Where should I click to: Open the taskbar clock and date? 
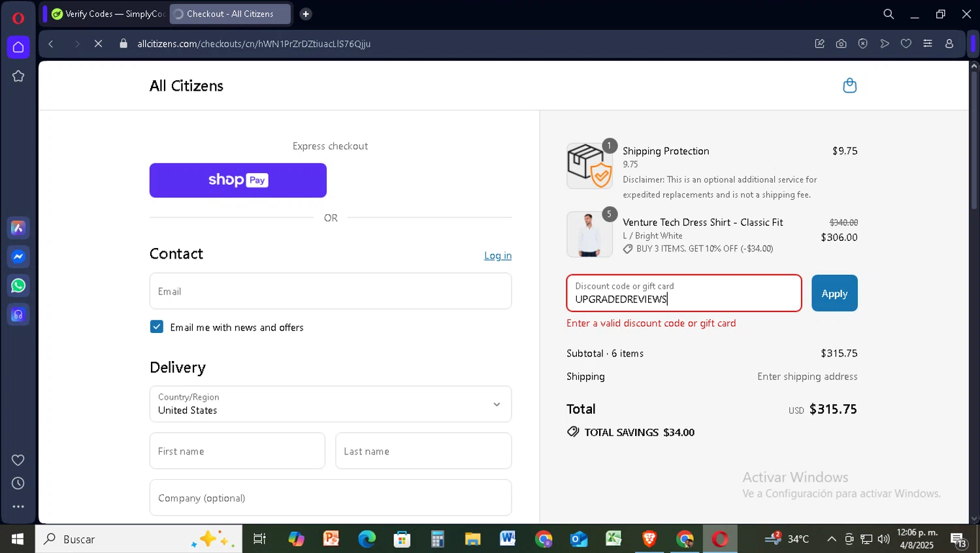click(917, 539)
